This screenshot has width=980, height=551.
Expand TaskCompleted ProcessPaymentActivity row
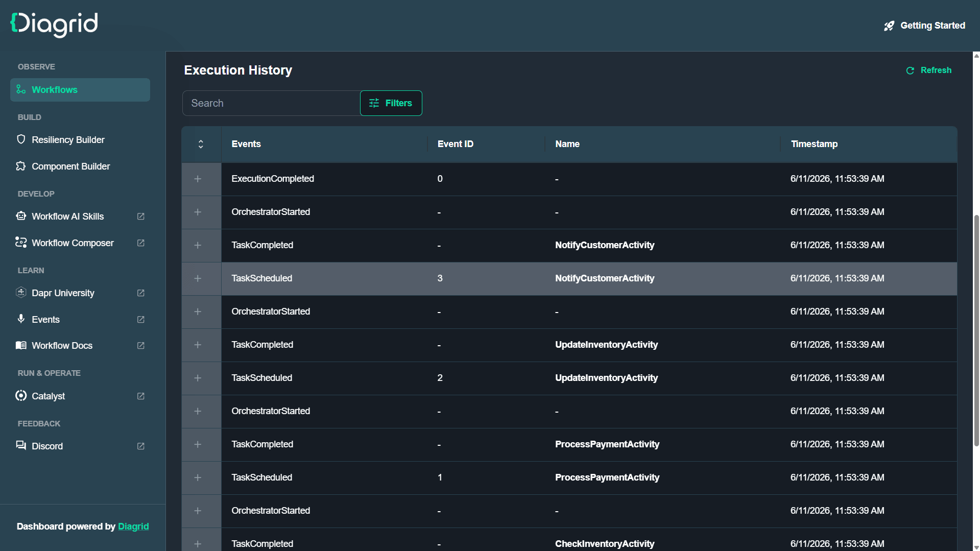pyautogui.click(x=198, y=444)
